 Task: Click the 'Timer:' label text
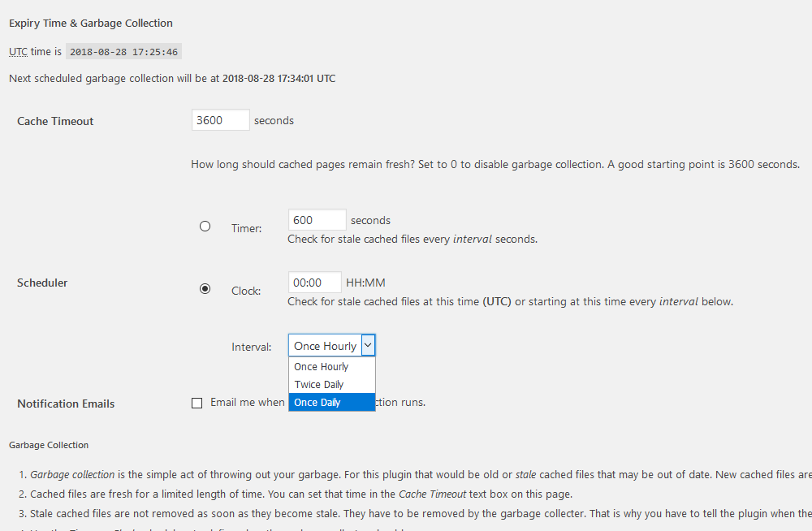pyautogui.click(x=246, y=228)
